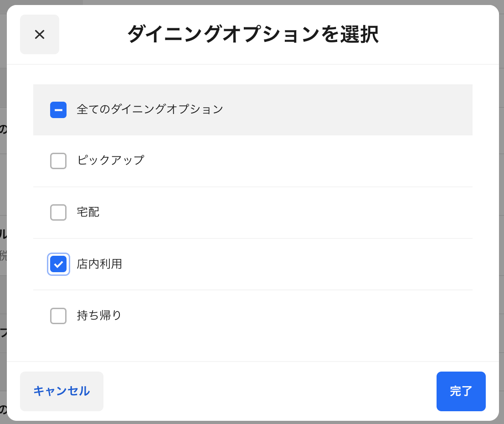This screenshot has height=424, width=504.
Task: Click the 全てのダイニングオプション label text
Action: 150,109
